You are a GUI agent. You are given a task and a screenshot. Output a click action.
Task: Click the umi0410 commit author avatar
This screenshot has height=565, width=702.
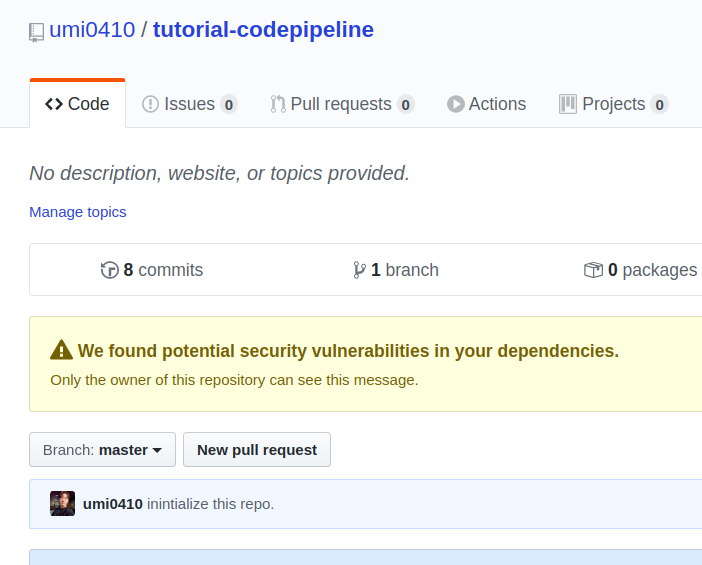pyautogui.click(x=62, y=504)
